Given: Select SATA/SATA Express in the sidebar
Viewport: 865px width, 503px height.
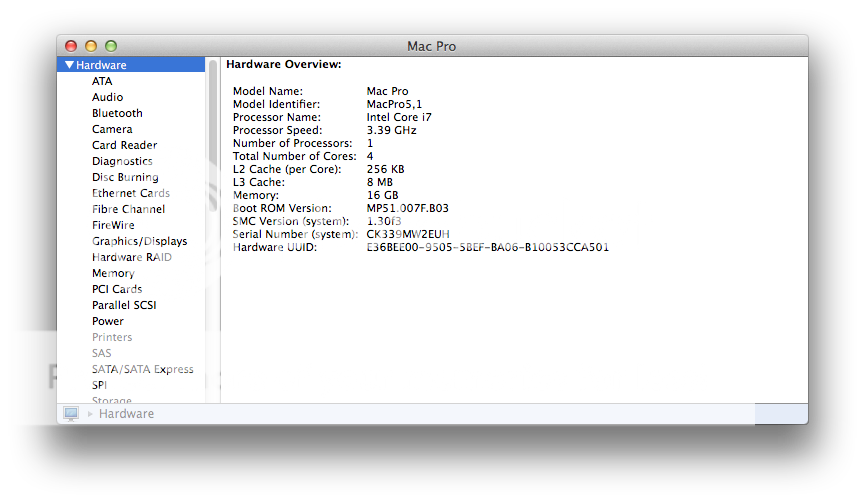Looking at the screenshot, I should pyautogui.click(x=142, y=369).
